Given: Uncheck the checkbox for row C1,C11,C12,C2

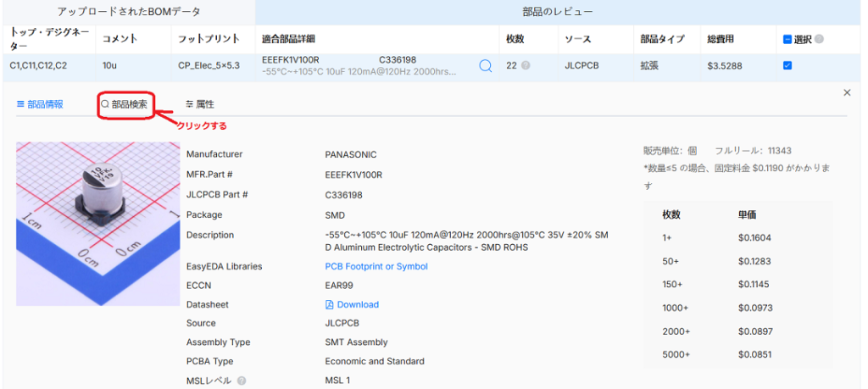Looking at the screenshot, I should point(787,65).
